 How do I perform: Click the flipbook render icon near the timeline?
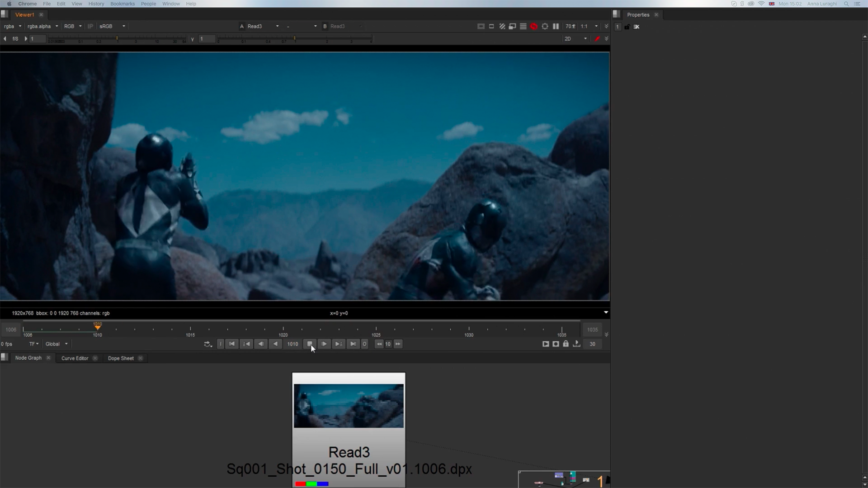pyautogui.click(x=546, y=344)
